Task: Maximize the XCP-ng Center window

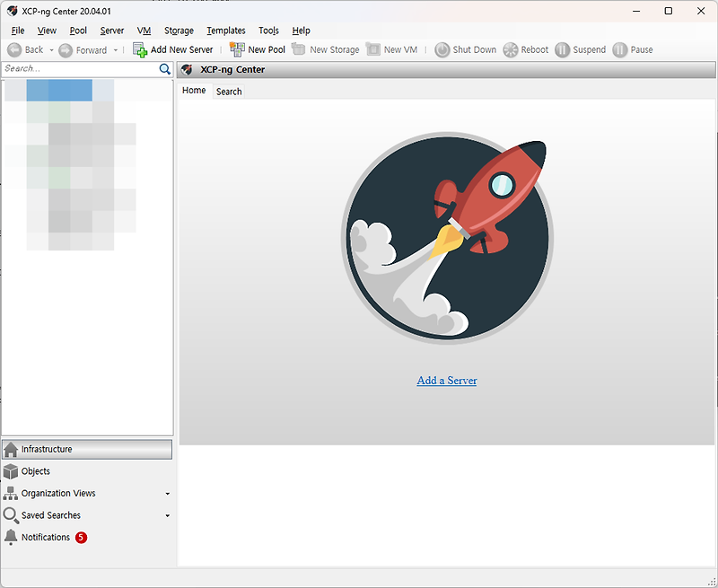Action: click(669, 11)
